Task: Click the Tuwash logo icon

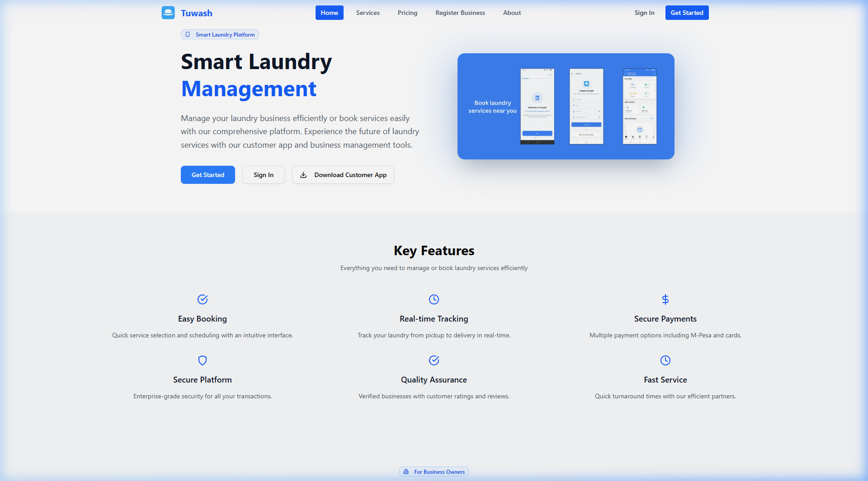Action: (x=168, y=13)
